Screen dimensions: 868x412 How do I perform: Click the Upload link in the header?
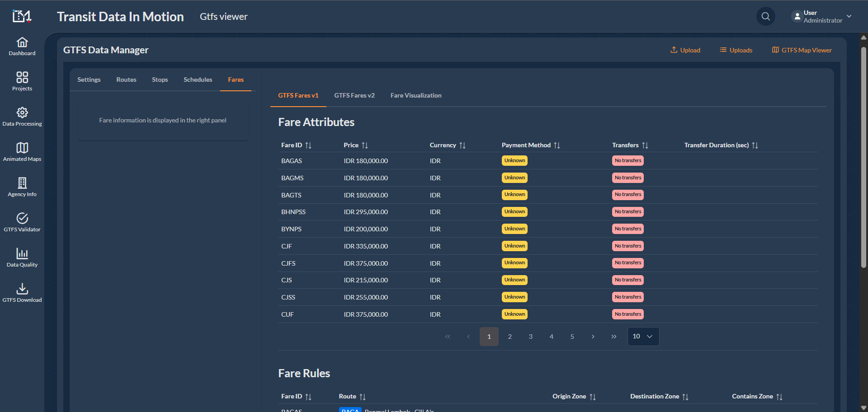click(x=685, y=50)
